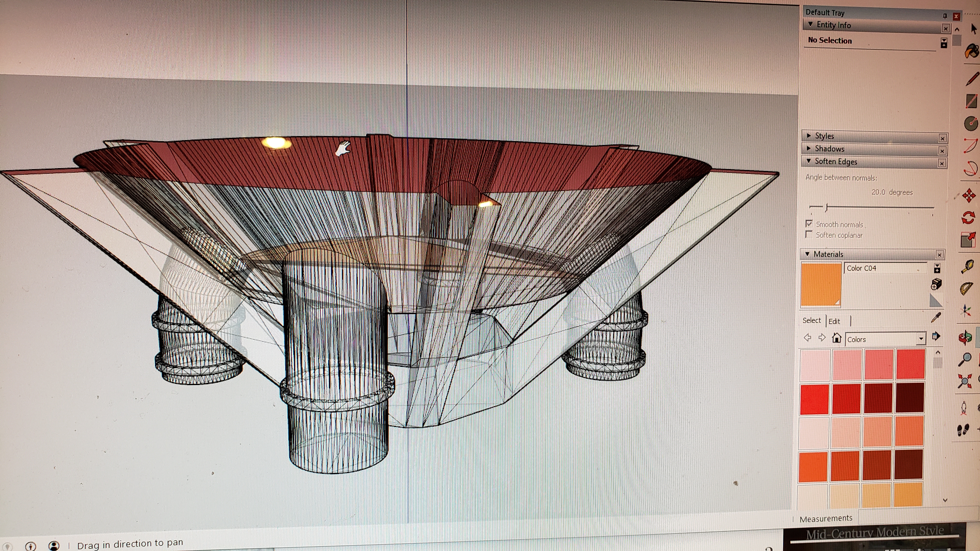This screenshot has height=551, width=980.
Task: Choose the Scale tool
Action: [x=968, y=240]
